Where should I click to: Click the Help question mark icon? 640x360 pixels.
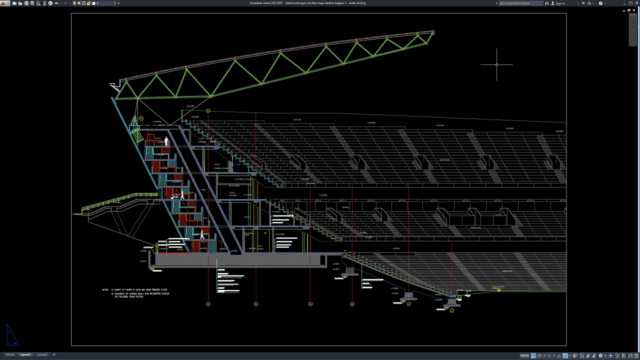point(600,3)
